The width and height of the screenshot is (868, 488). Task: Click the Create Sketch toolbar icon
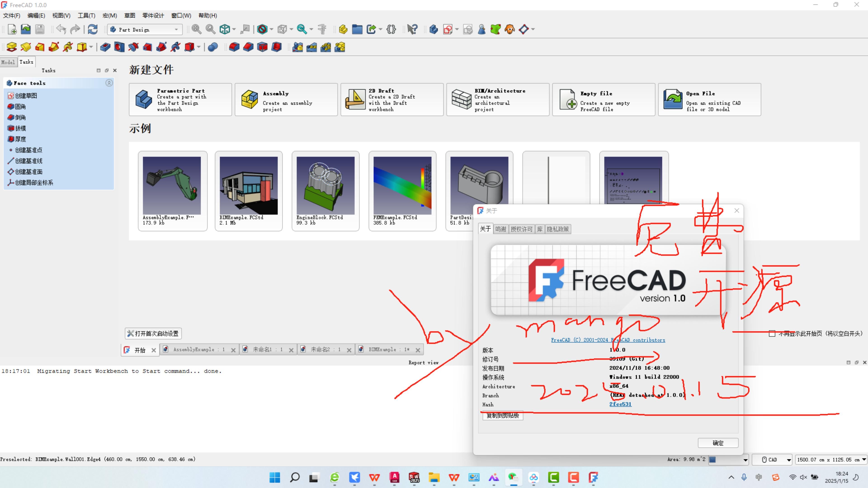[448, 30]
